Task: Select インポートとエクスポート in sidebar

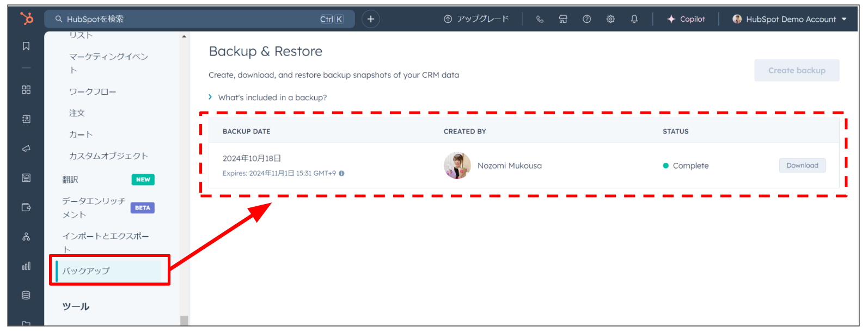Action: [x=106, y=243]
